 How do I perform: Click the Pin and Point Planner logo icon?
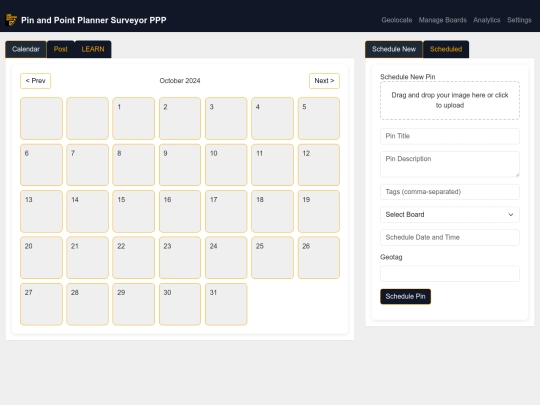(11, 20)
